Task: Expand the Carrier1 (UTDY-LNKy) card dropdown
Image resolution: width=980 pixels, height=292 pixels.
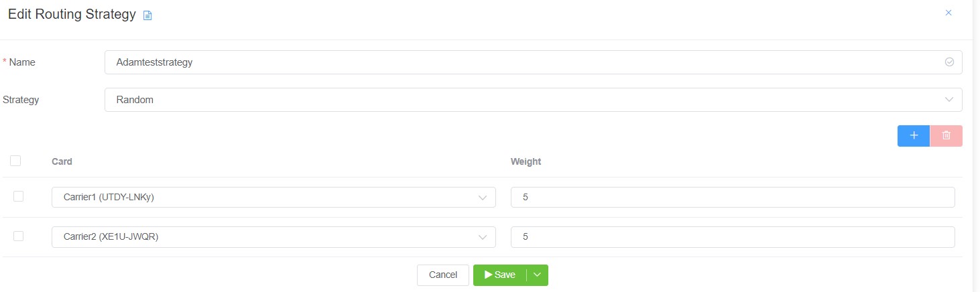Action: pos(273,198)
